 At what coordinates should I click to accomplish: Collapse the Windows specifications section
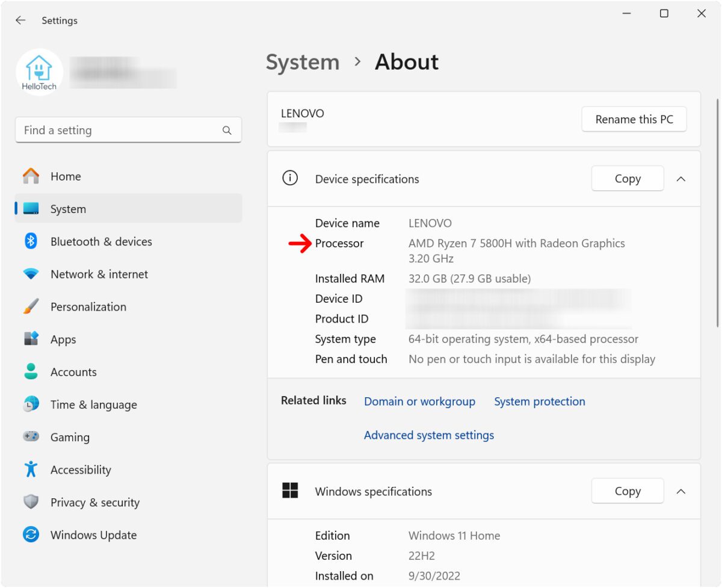click(681, 491)
